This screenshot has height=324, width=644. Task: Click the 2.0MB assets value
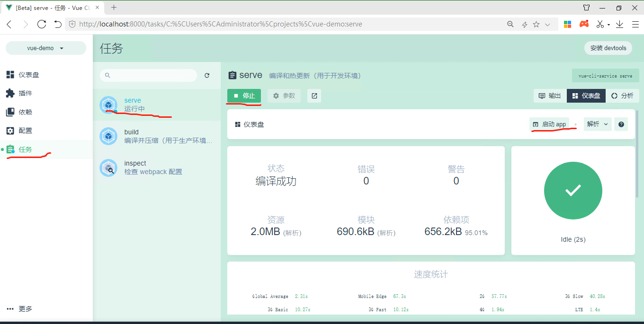(265, 232)
